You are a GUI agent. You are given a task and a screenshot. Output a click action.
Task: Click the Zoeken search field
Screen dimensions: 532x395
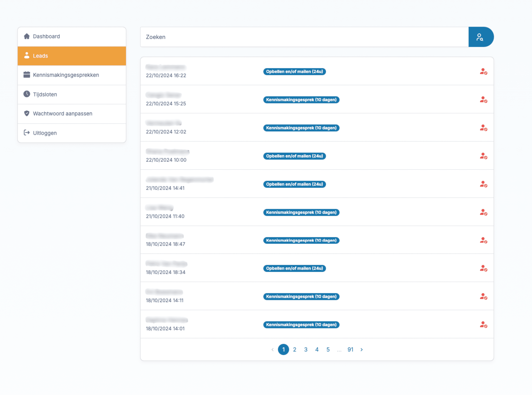(304, 37)
